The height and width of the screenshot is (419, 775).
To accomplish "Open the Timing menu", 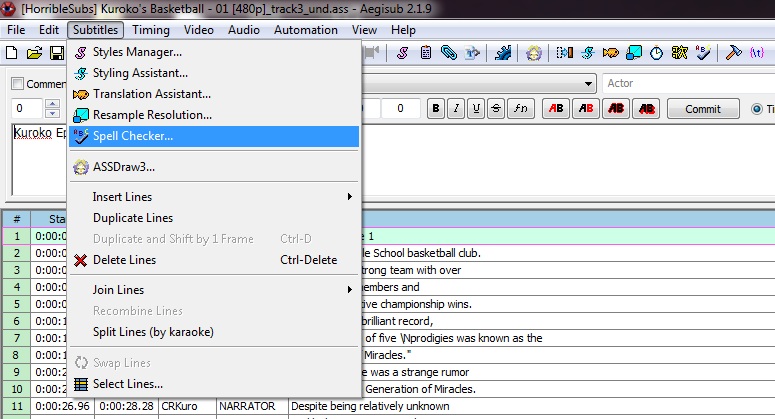I will (x=151, y=30).
